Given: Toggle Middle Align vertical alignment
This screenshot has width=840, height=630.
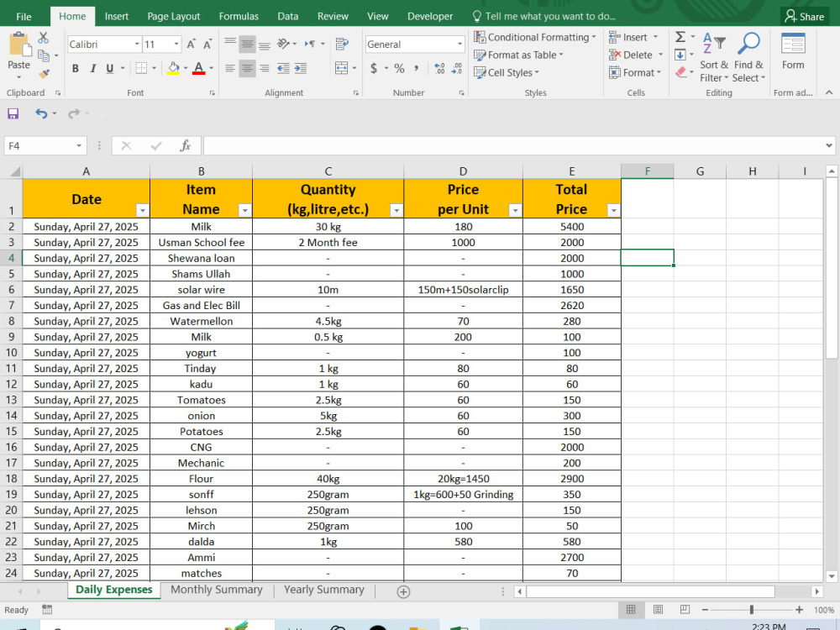Looking at the screenshot, I should pos(247,44).
